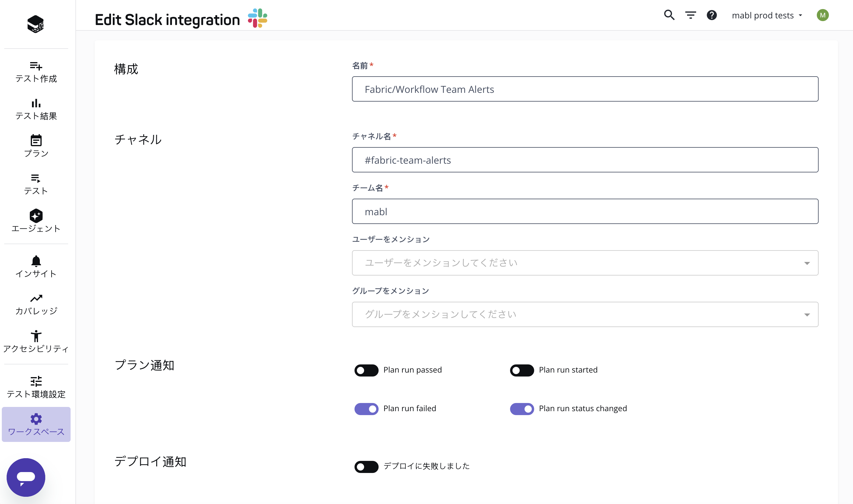
Task: Click the プラン通知 section heading
Action: click(144, 365)
